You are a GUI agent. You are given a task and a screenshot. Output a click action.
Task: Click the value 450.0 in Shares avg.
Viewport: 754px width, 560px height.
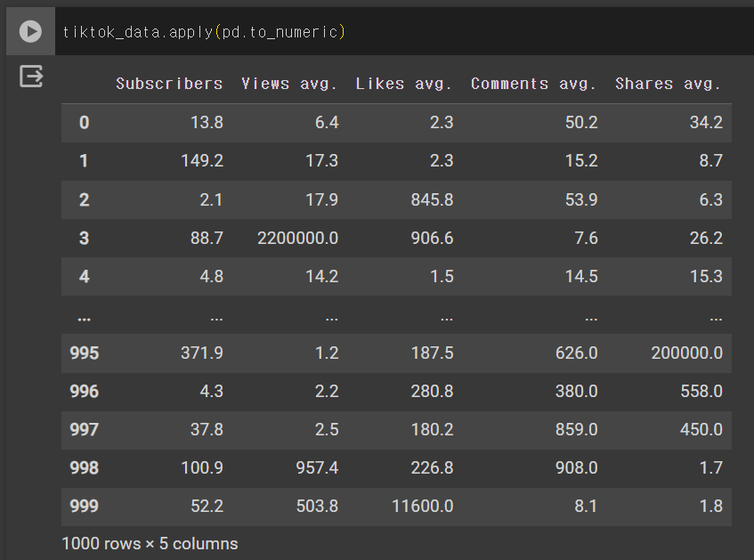(x=701, y=429)
